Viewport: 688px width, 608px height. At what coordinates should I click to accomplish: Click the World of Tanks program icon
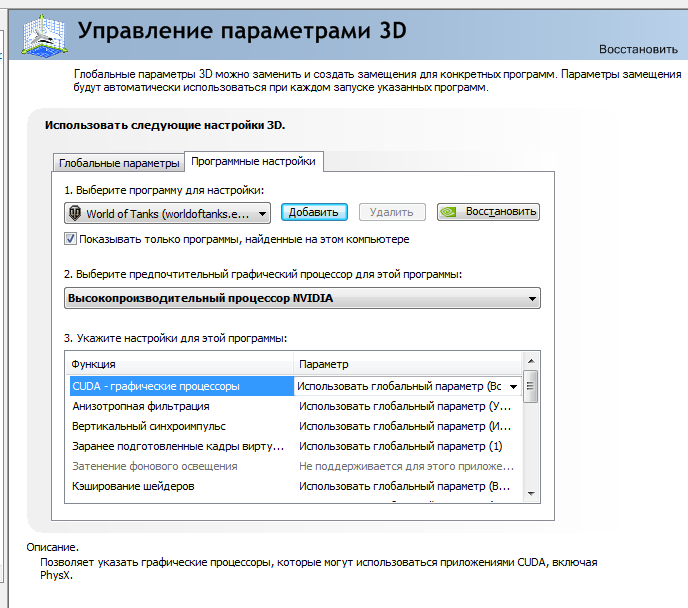(x=75, y=213)
